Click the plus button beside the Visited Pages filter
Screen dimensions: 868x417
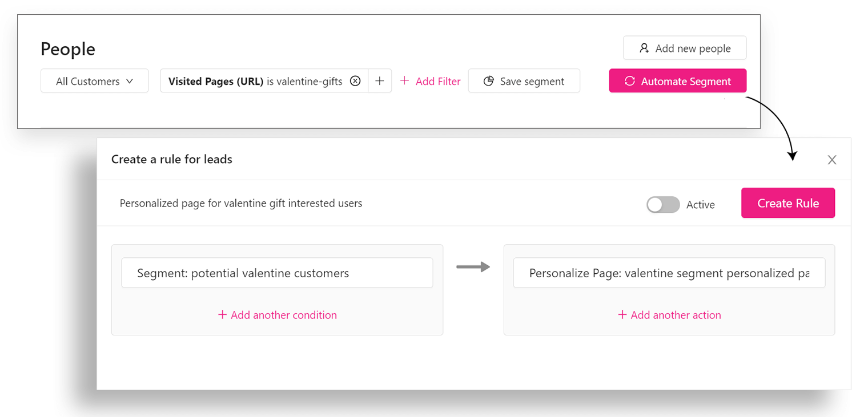pos(380,81)
